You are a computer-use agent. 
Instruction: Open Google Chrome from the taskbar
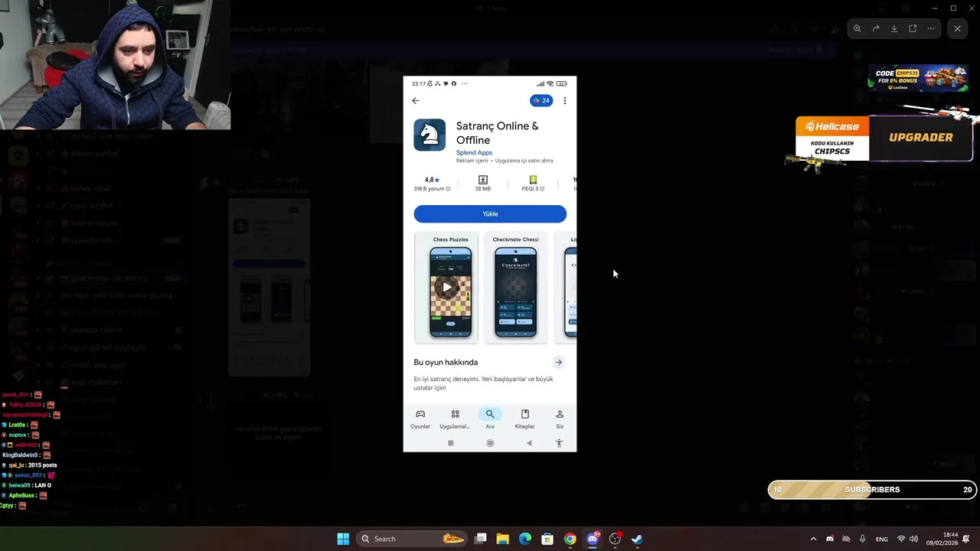(570, 539)
